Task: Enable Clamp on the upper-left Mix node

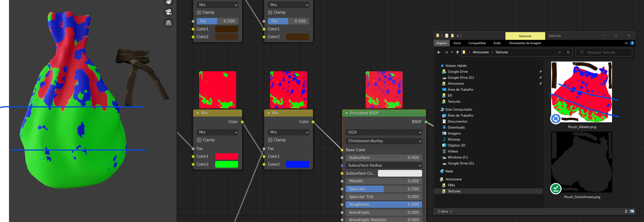Action: tap(199, 12)
